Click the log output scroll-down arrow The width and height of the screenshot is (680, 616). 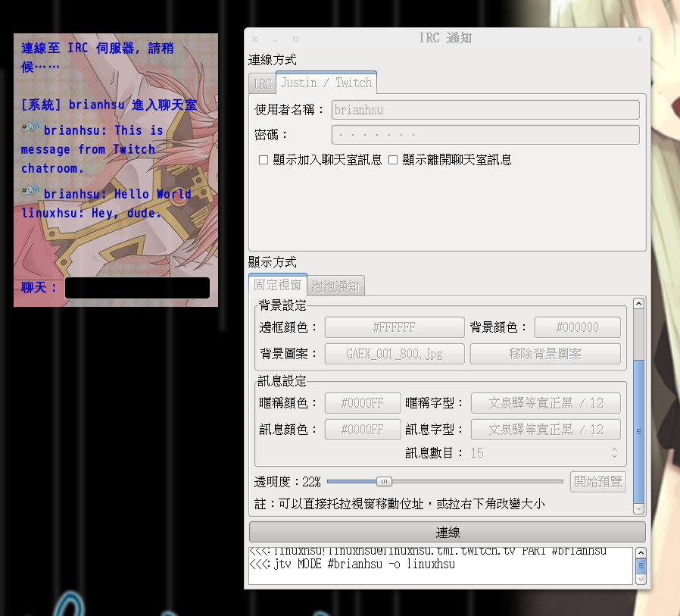coord(640,579)
